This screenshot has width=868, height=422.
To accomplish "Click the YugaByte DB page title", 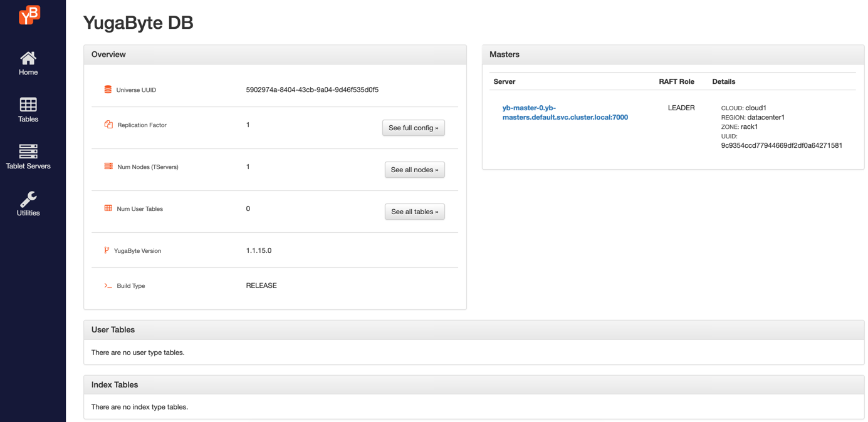I will tap(139, 23).
